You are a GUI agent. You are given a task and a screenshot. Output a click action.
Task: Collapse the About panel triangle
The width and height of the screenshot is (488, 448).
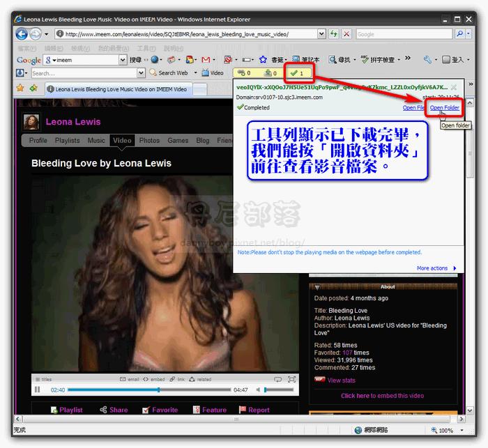(x=317, y=287)
